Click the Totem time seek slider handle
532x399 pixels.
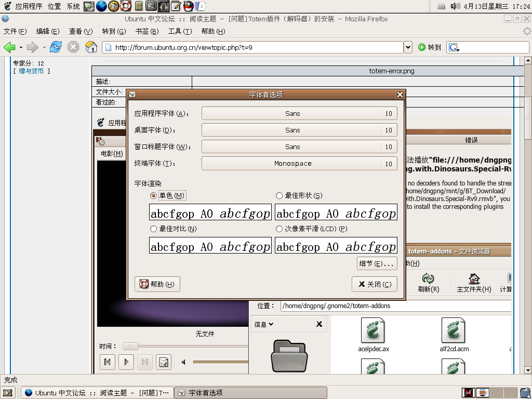pos(130,346)
